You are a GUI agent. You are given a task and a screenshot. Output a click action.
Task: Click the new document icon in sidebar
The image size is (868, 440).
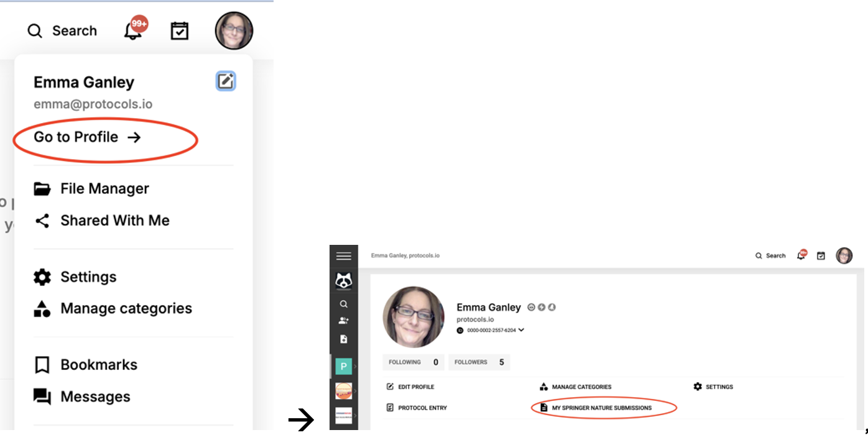click(343, 339)
